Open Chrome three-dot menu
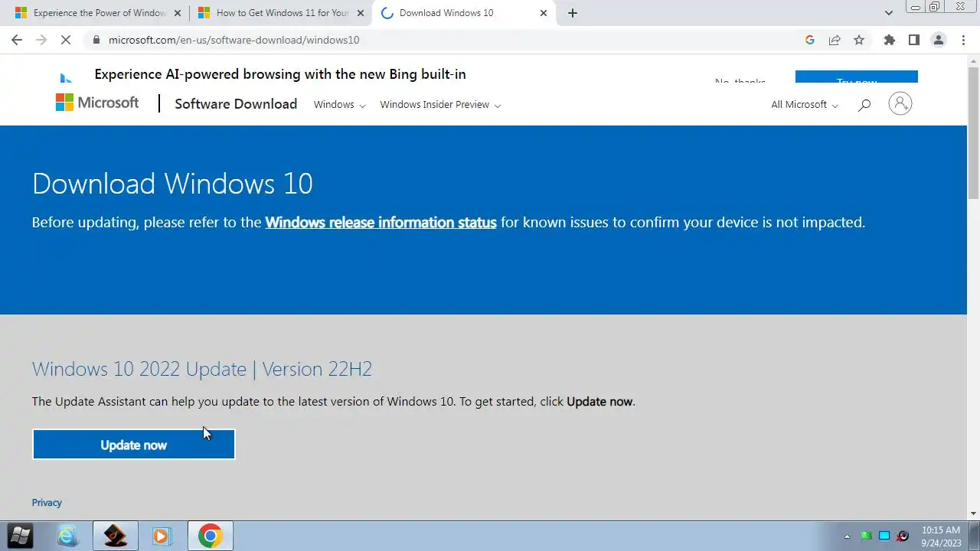Viewport: 980px width, 551px height. point(963,40)
